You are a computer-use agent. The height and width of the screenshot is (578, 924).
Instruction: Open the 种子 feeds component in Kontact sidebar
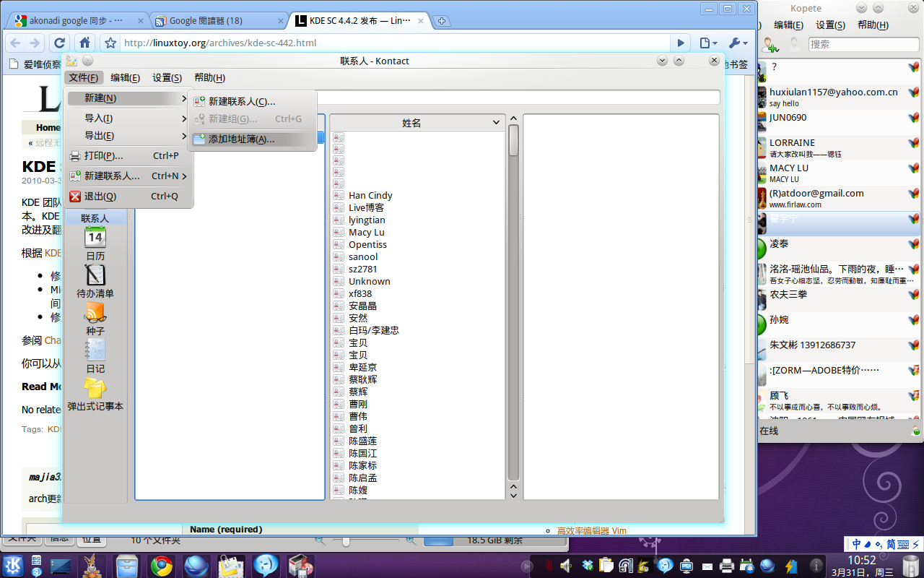[x=95, y=319]
